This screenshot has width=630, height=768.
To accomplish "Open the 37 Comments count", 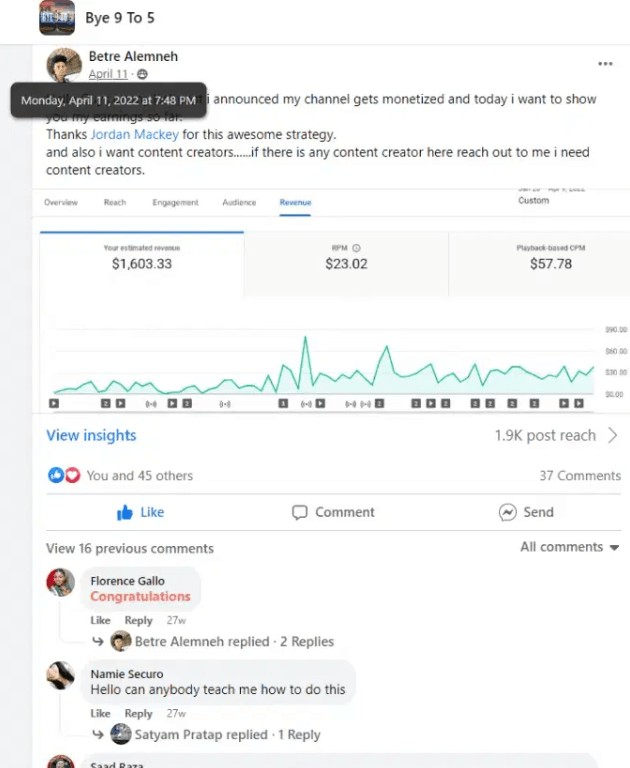I will coord(580,476).
